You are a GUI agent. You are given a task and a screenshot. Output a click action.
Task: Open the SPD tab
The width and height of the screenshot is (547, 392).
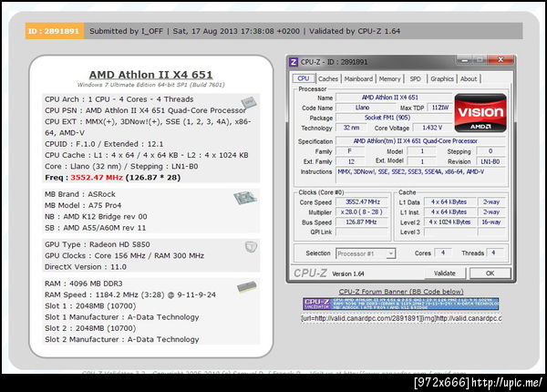pos(415,78)
